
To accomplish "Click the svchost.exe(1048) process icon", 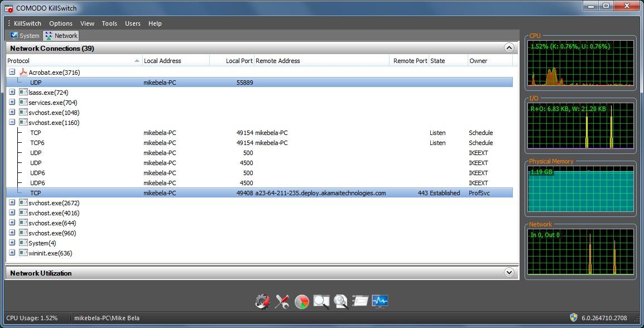I will pyautogui.click(x=23, y=113).
